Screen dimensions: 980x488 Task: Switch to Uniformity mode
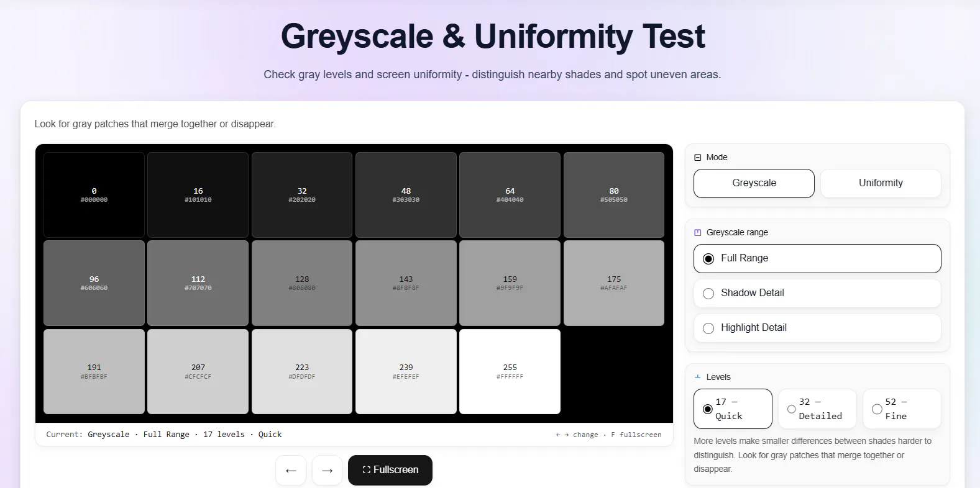click(881, 183)
